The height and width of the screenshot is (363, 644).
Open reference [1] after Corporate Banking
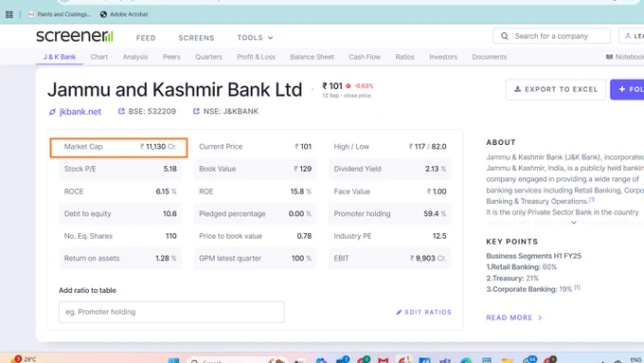[577, 287]
